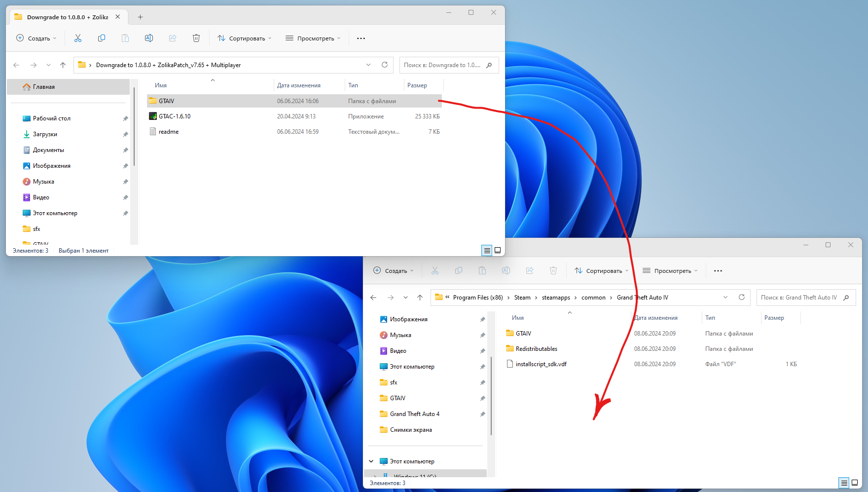Select installscript_sdk.vdf file

coord(651,364)
